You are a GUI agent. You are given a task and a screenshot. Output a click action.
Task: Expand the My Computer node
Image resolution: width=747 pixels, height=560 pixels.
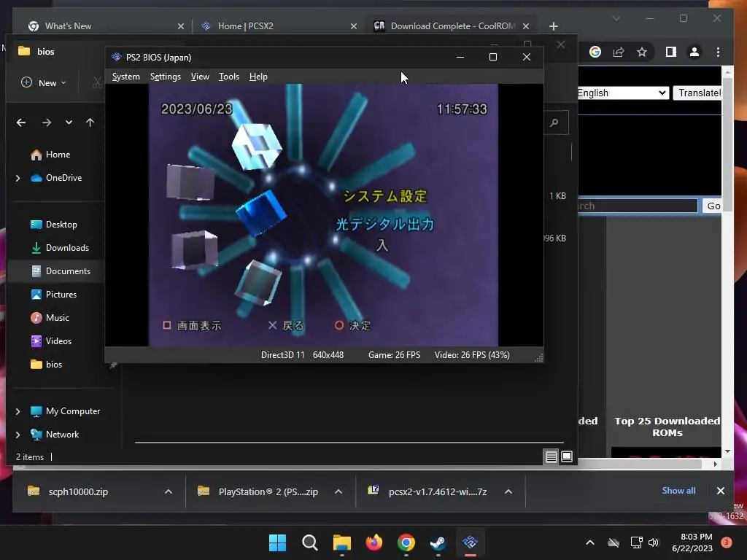(18, 411)
